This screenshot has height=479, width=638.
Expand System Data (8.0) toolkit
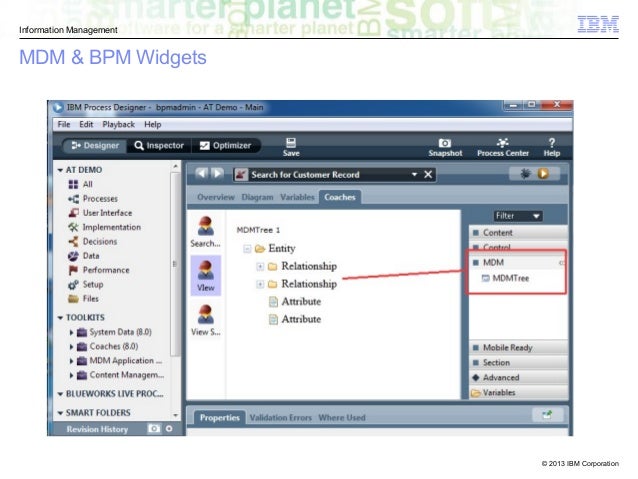click(x=71, y=332)
